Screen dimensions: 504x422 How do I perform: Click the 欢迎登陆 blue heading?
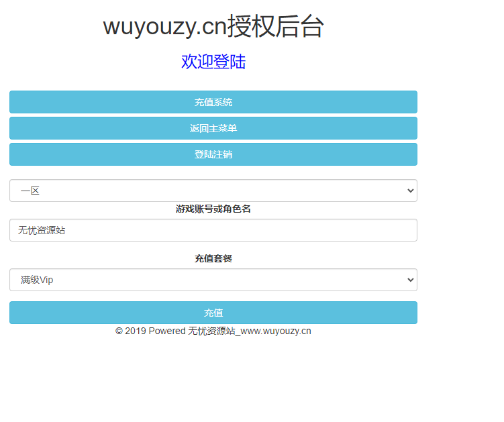tap(213, 62)
